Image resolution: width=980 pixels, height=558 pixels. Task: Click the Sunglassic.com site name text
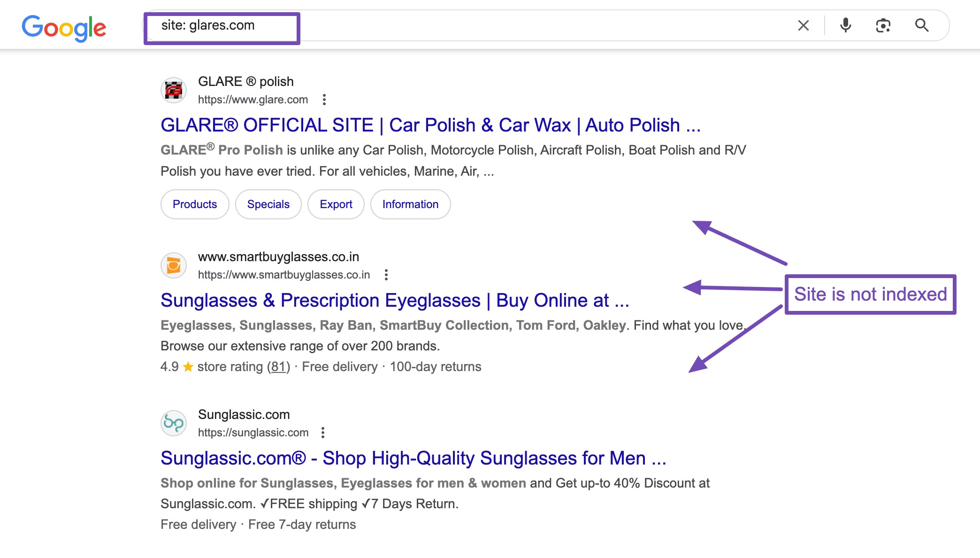coord(244,415)
